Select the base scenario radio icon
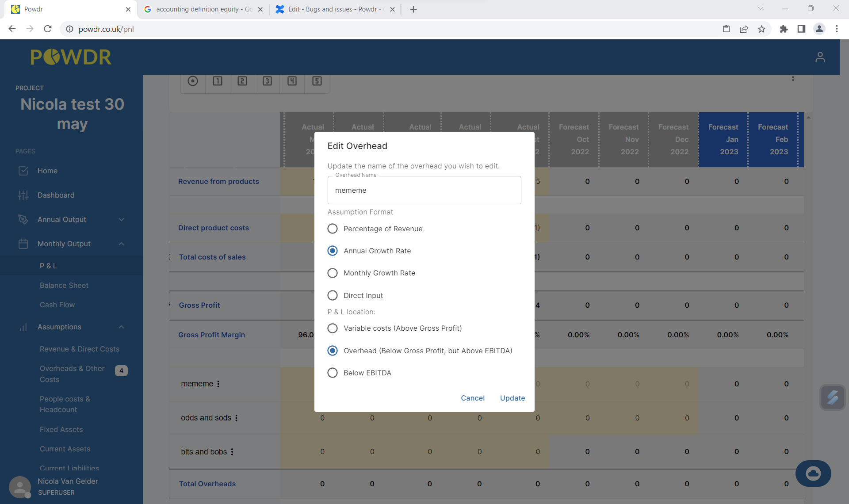Screen dimensions: 849x504 coord(193,81)
